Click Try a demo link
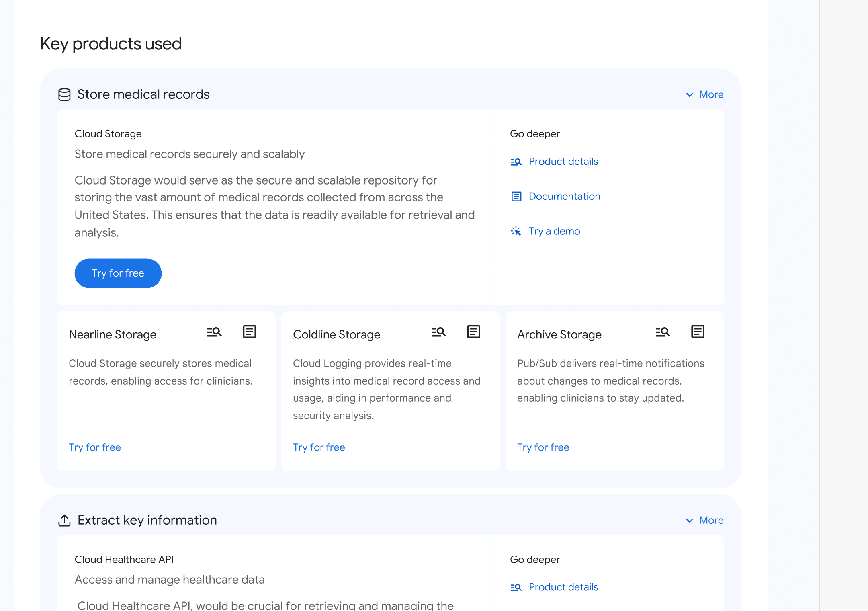Image resolution: width=868 pixels, height=611 pixels. [554, 231]
